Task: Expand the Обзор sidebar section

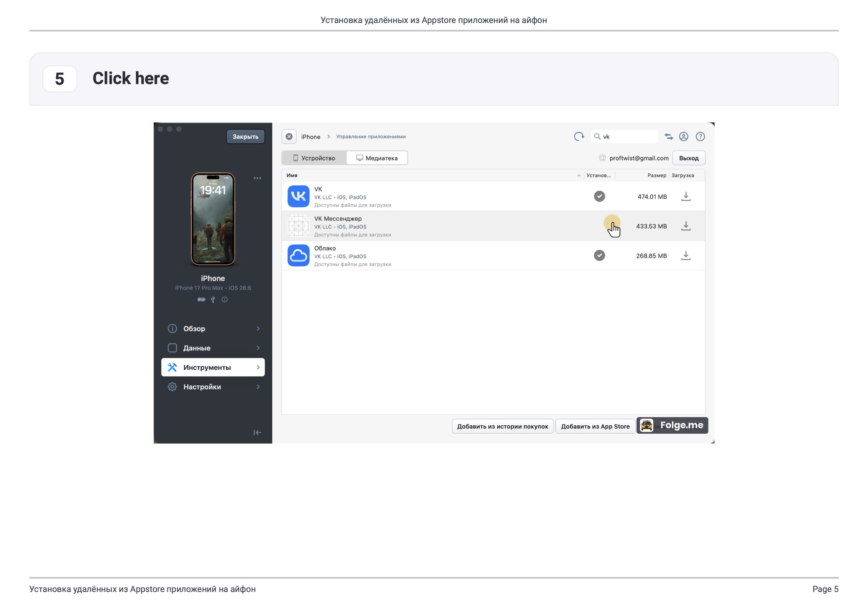Action: pos(213,328)
